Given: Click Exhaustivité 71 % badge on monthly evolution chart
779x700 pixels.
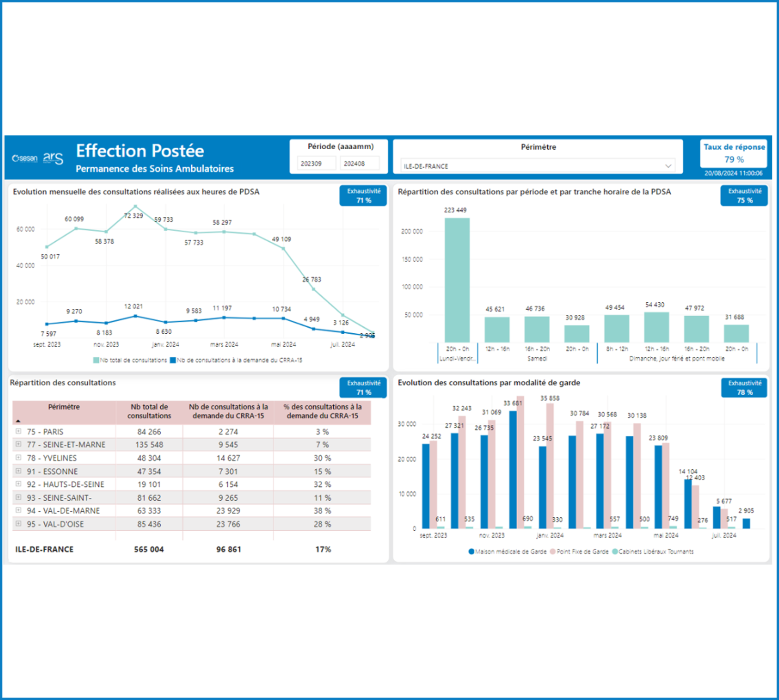Looking at the screenshot, I should coord(363,196).
